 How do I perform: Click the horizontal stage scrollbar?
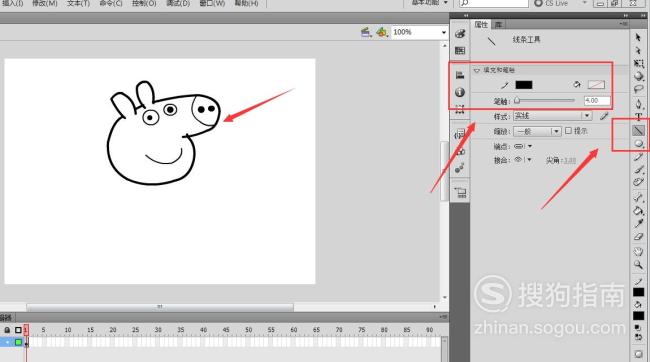(x=160, y=307)
